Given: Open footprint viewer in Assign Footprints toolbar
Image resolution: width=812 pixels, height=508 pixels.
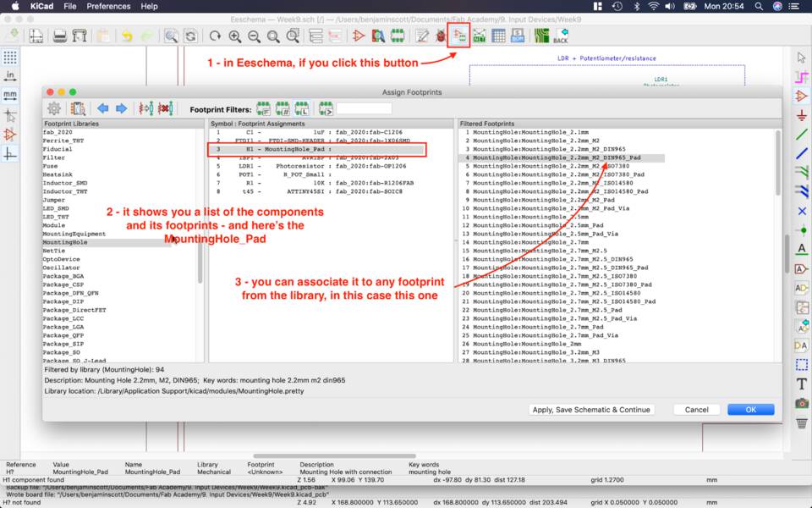Looking at the screenshot, I should (78, 108).
